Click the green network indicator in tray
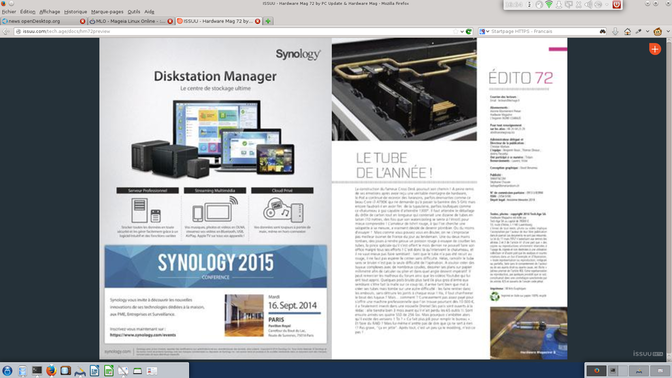This screenshot has width=672, height=378. pyautogui.click(x=549, y=5)
